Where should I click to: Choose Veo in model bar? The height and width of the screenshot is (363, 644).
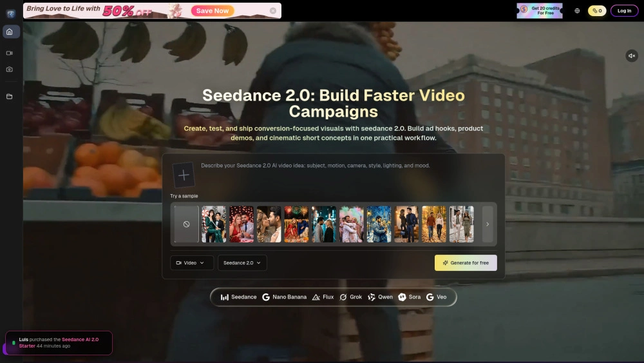437,297
